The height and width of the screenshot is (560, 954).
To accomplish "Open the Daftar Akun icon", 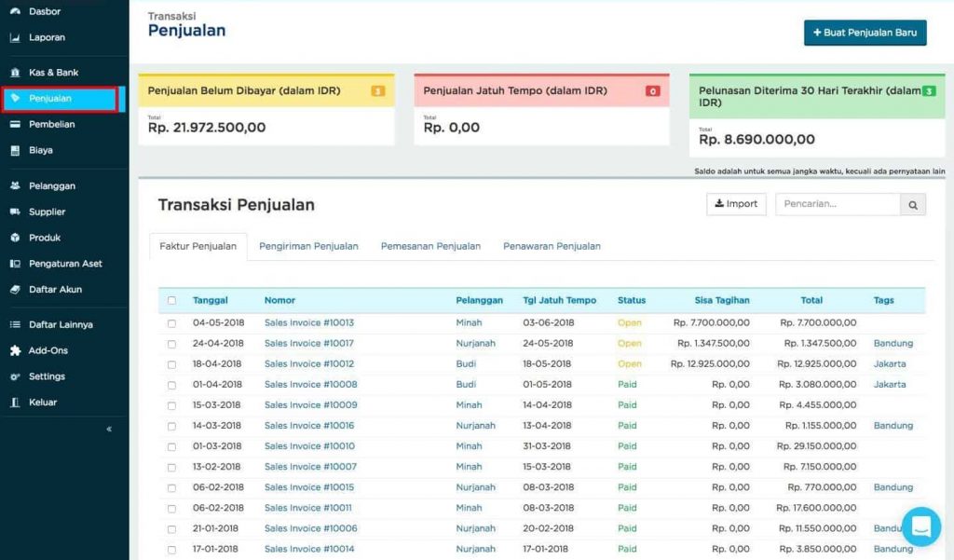I will pyautogui.click(x=15, y=290).
